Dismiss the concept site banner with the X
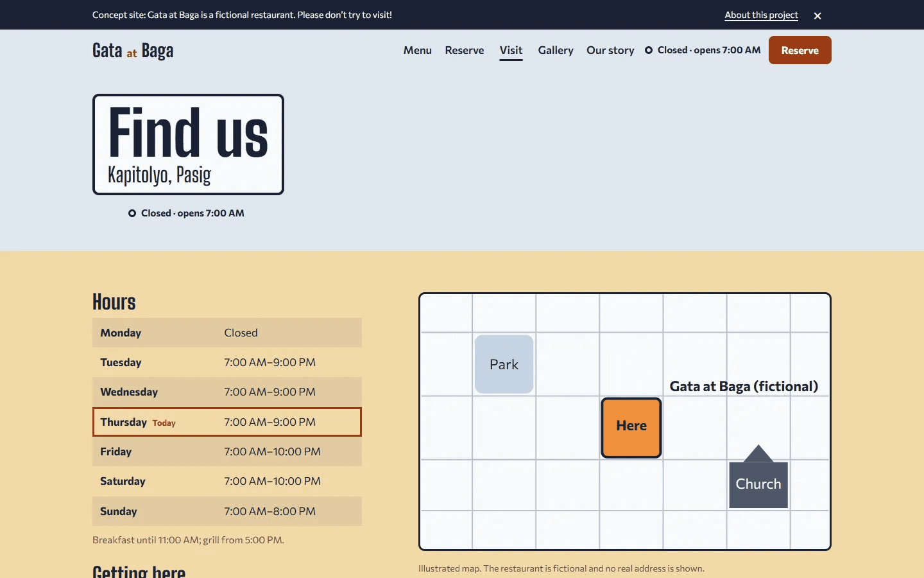 pos(817,15)
